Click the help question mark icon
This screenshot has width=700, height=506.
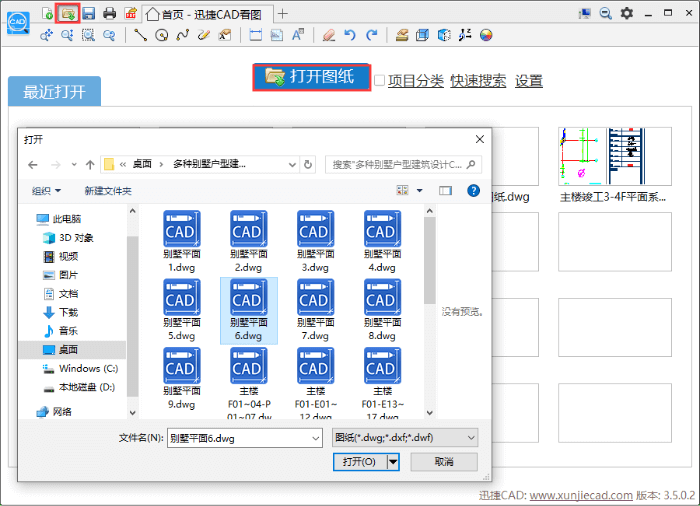473,191
